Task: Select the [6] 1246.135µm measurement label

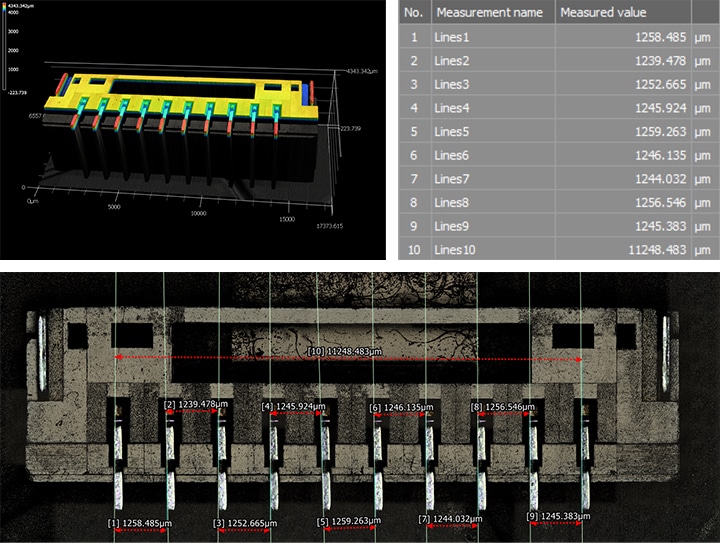Action: pos(402,407)
